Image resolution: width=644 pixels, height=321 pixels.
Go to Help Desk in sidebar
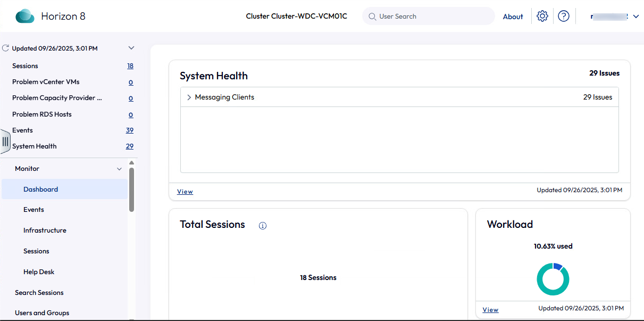click(x=39, y=272)
